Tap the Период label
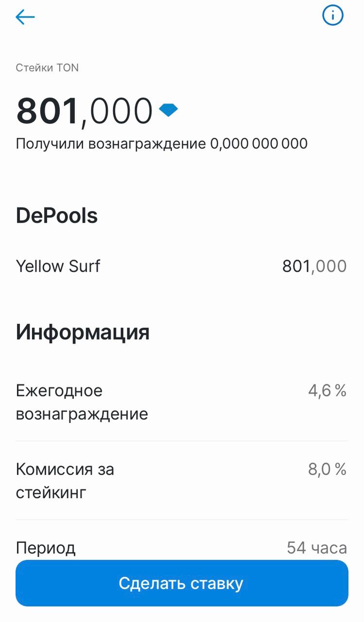The image size is (364, 622). click(x=46, y=548)
